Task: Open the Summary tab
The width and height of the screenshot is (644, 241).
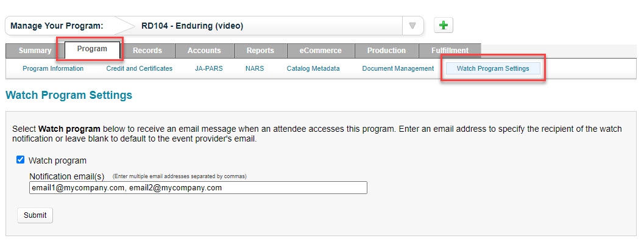Action: pos(35,51)
